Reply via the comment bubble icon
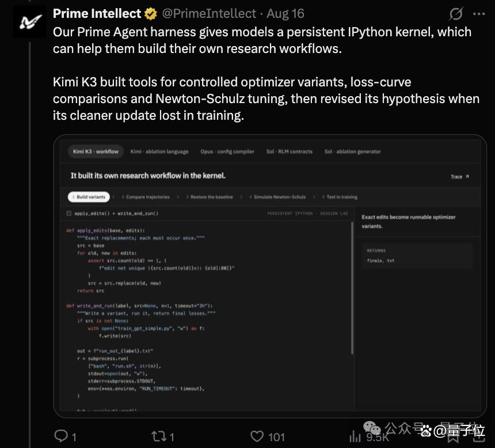This screenshot has width=495, height=448. (x=61, y=436)
